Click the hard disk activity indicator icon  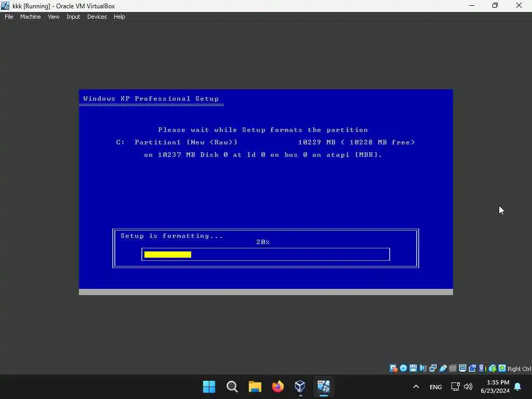coord(394,368)
